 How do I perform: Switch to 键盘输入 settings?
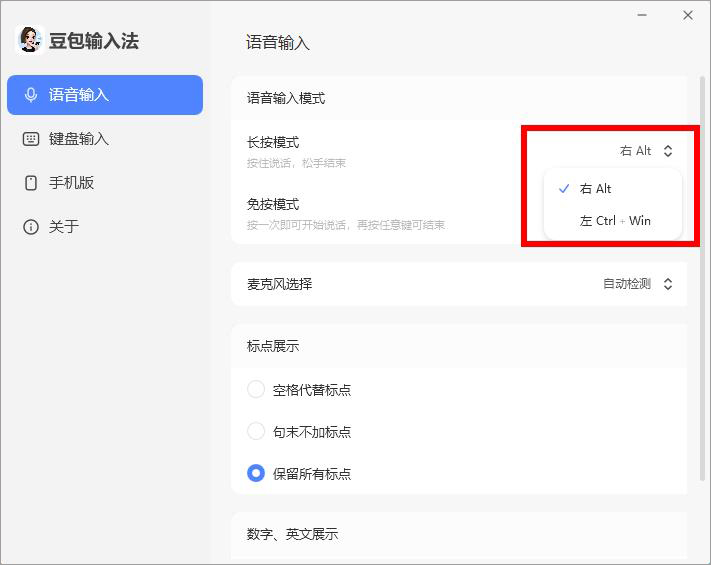click(x=105, y=139)
